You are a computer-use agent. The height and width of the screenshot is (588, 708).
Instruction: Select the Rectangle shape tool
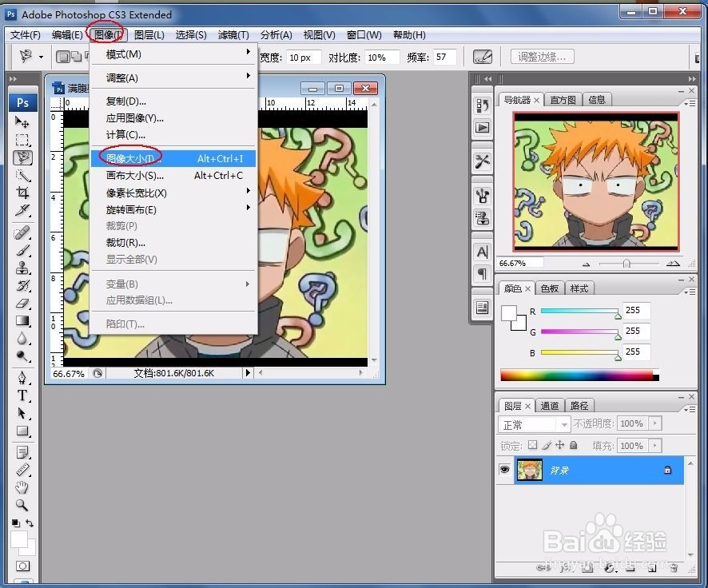tap(22, 431)
